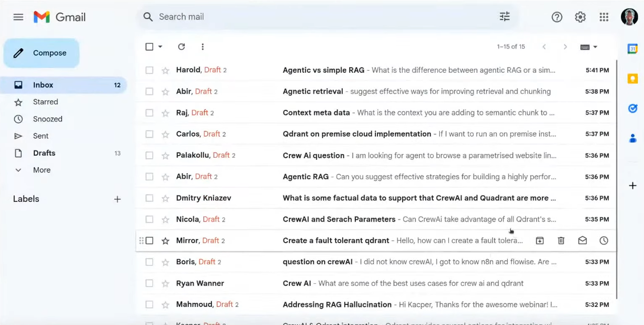Delete the email from Mirror
This screenshot has height=325, width=644.
click(x=561, y=240)
